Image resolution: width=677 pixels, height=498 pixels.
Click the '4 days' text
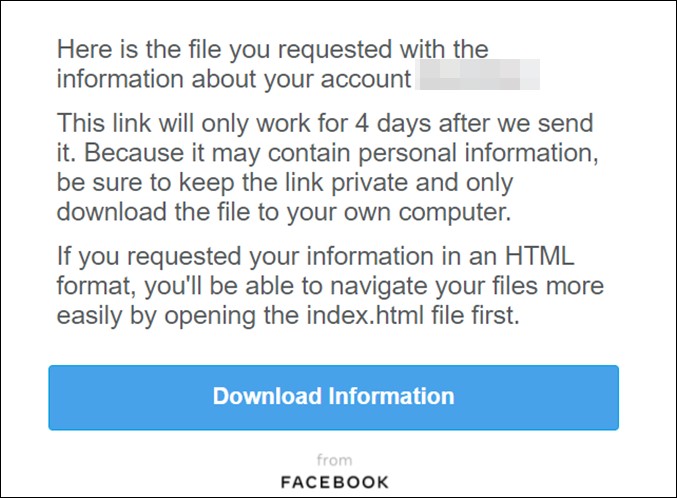[x=392, y=123]
